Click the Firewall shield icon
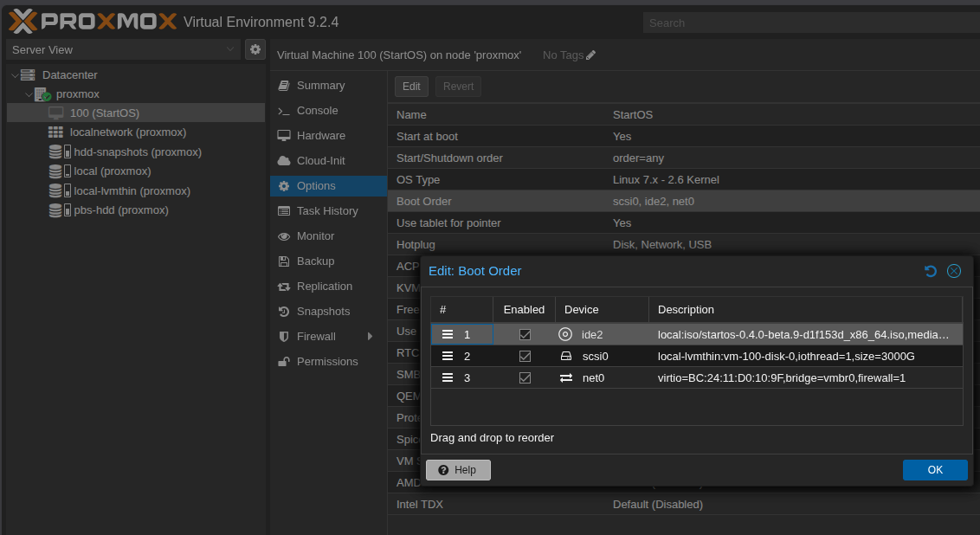This screenshot has height=535, width=980. click(284, 336)
